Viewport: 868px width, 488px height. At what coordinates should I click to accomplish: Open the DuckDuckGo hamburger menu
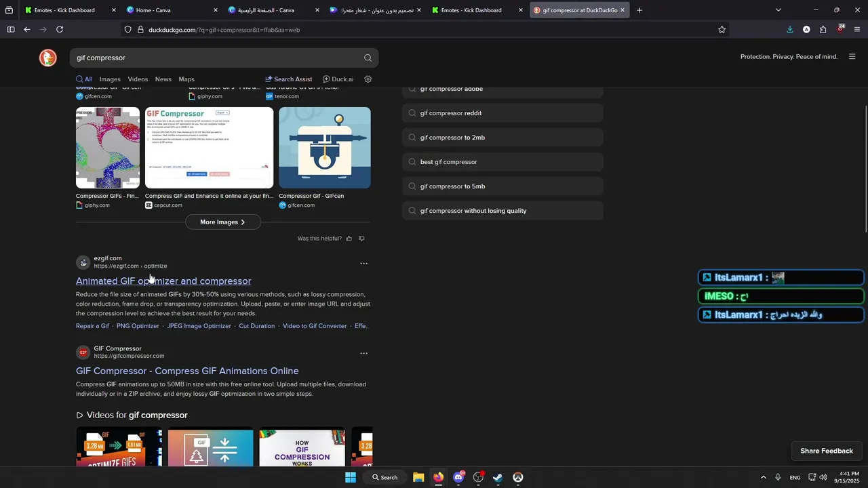tap(852, 57)
